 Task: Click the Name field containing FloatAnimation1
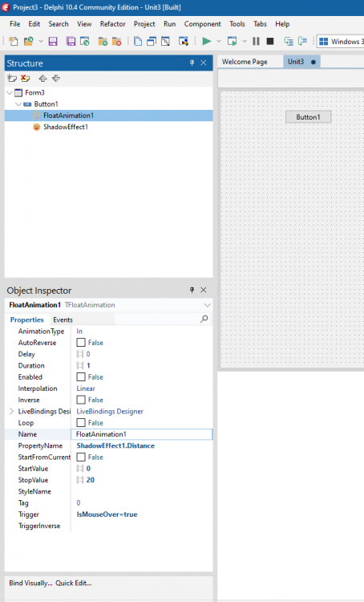coord(142,434)
